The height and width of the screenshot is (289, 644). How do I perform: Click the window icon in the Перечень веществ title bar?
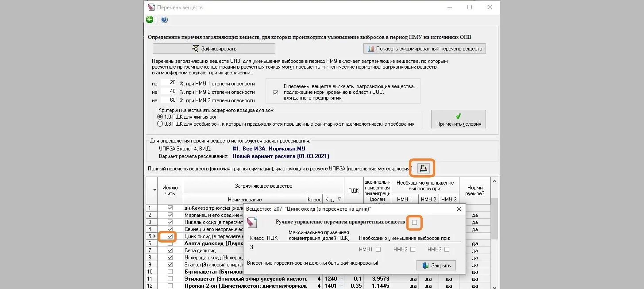[x=151, y=7]
